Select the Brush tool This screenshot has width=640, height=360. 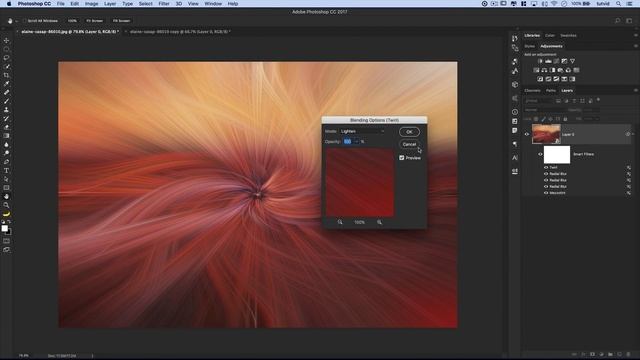7,101
